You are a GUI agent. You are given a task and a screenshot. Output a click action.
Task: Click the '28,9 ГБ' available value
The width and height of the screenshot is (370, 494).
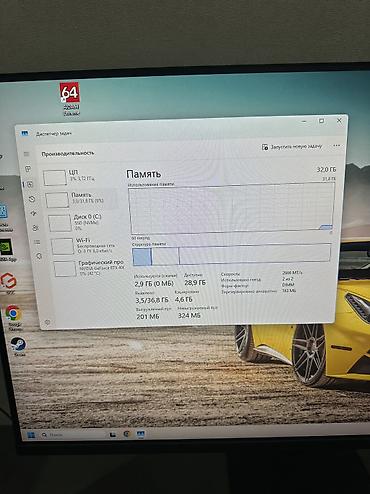(195, 283)
